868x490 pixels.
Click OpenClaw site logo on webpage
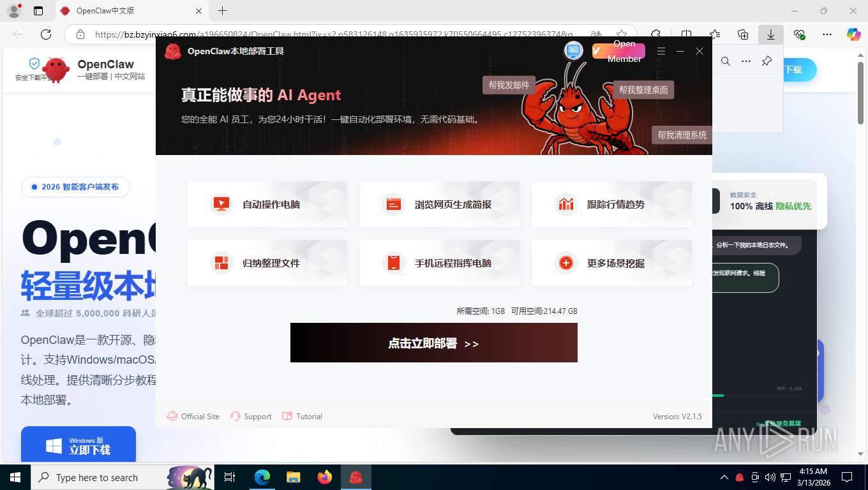[x=56, y=70]
